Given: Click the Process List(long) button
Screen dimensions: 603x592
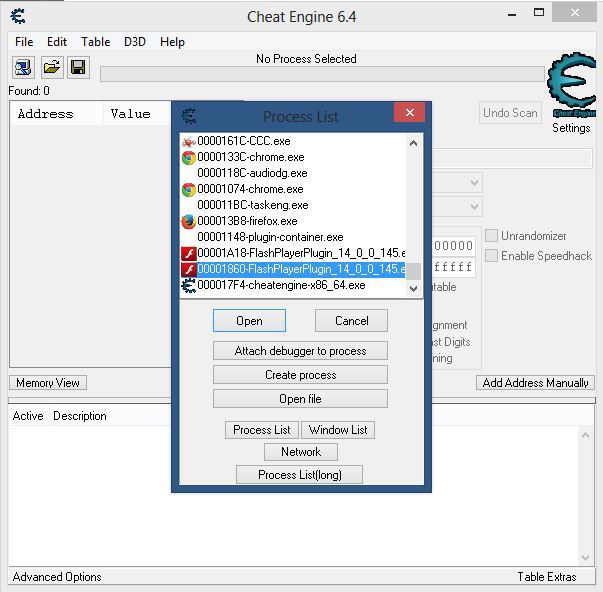Looking at the screenshot, I should 300,475.
